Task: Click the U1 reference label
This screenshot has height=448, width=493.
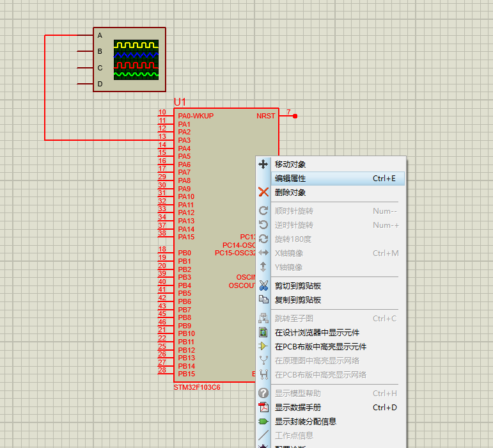Action: click(x=180, y=102)
